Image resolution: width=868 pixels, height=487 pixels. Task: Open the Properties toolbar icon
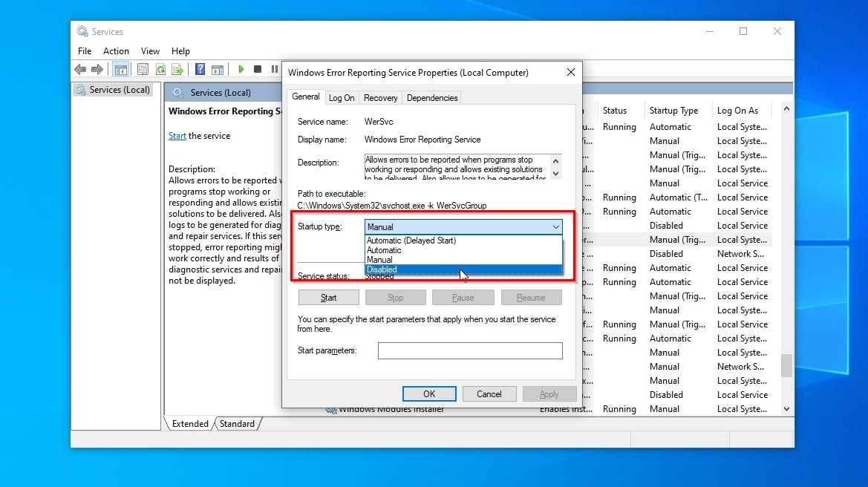point(143,69)
